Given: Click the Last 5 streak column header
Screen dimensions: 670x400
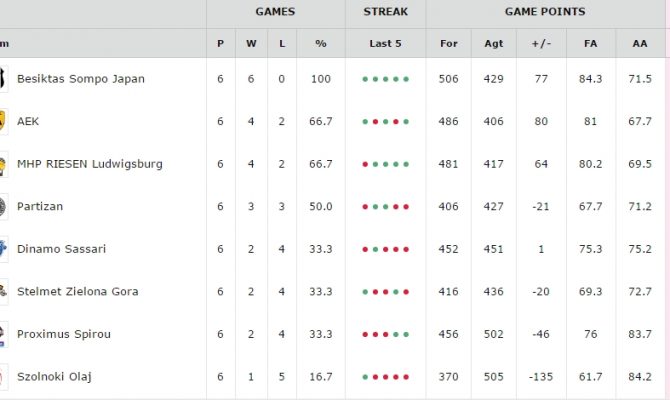Looking at the screenshot, I should tap(385, 44).
